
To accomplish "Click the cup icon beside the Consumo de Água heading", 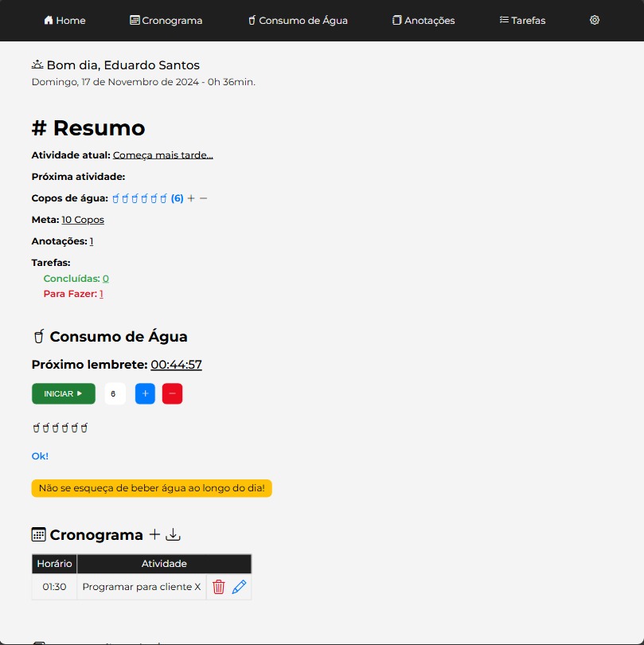I will [x=39, y=337].
